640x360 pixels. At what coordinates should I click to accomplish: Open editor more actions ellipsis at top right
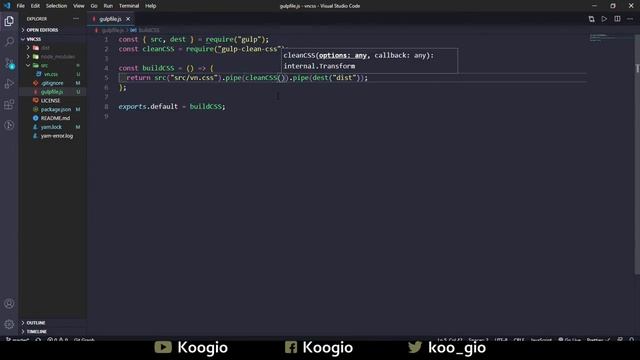630,19
